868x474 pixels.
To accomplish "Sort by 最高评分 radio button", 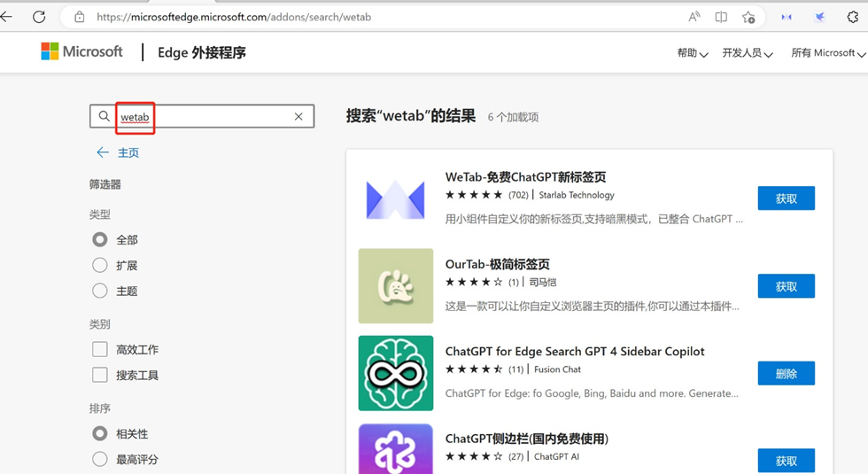I will click(x=99, y=459).
